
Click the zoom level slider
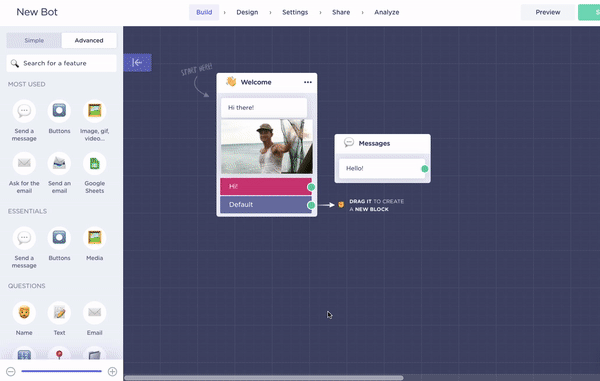pos(62,371)
